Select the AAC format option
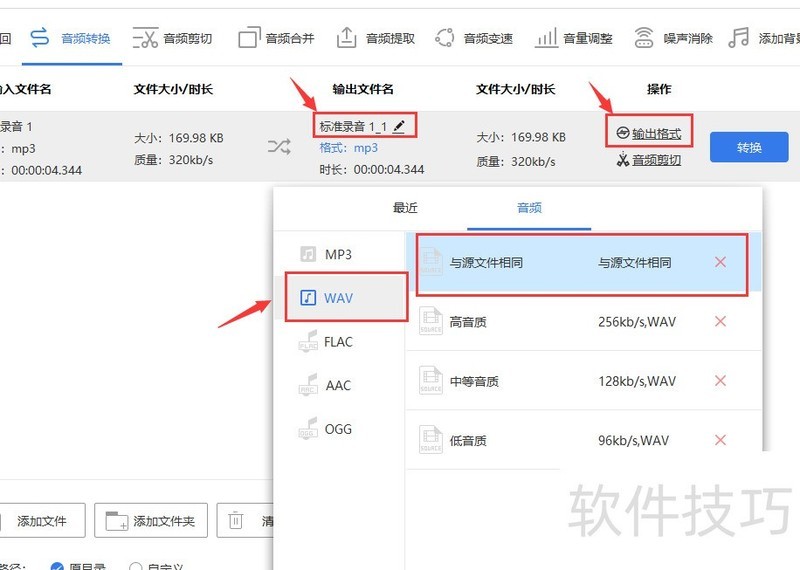 338,386
